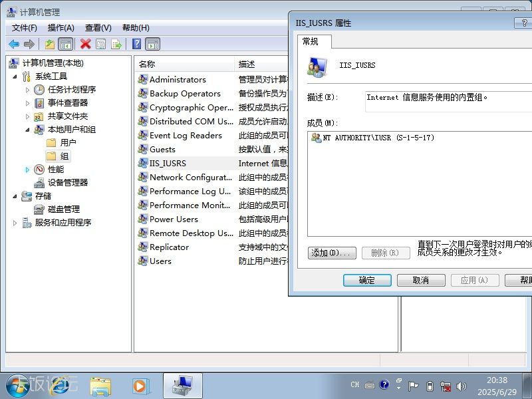
Task: Select the Replicator group icon
Action: pyautogui.click(x=142, y=247)
